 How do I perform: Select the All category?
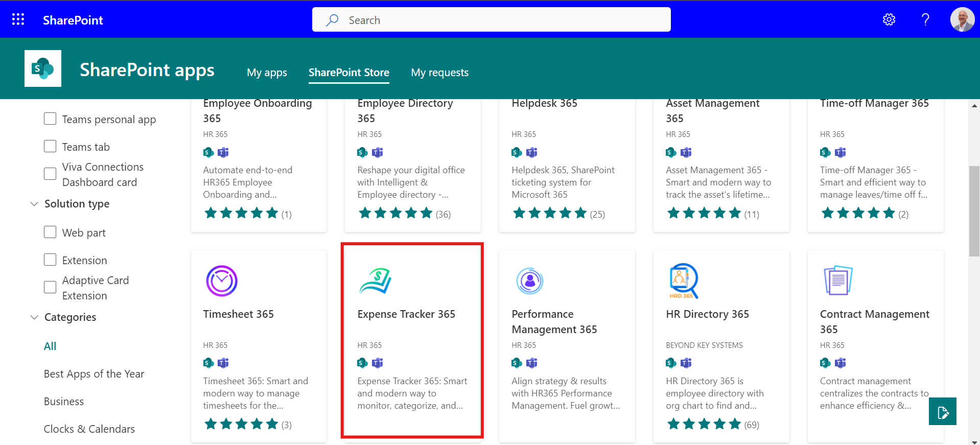(50, 346)
